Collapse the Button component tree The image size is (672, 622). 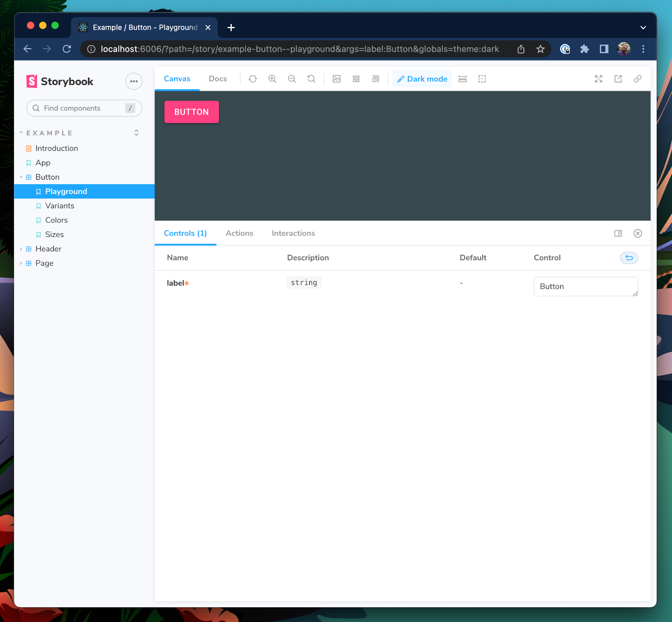[x=21, y=177]
